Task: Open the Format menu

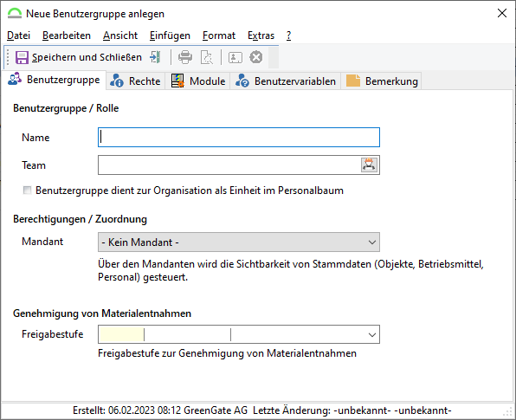Action: pos(219,36)
